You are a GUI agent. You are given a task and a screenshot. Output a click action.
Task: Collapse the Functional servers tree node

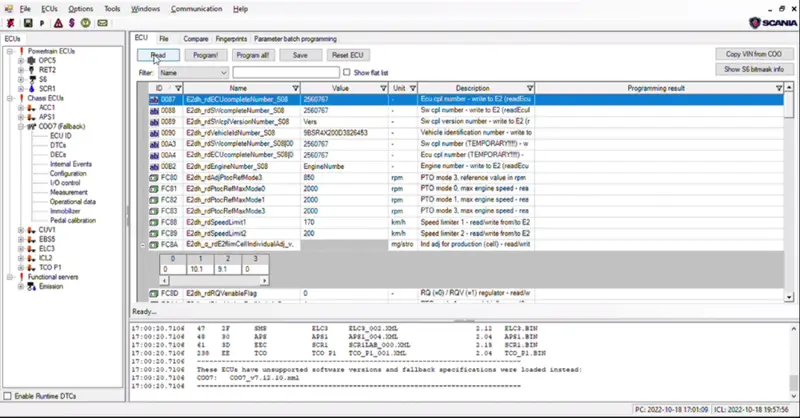[x=10, y=277]
